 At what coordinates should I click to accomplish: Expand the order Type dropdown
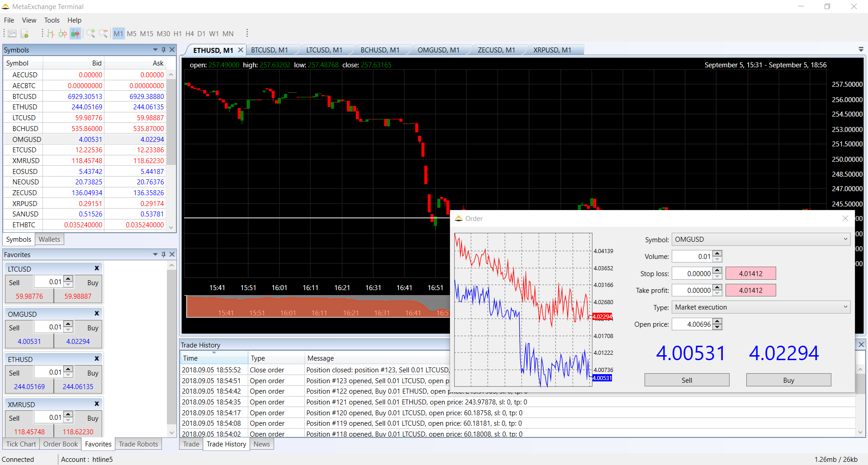point(761,307)
